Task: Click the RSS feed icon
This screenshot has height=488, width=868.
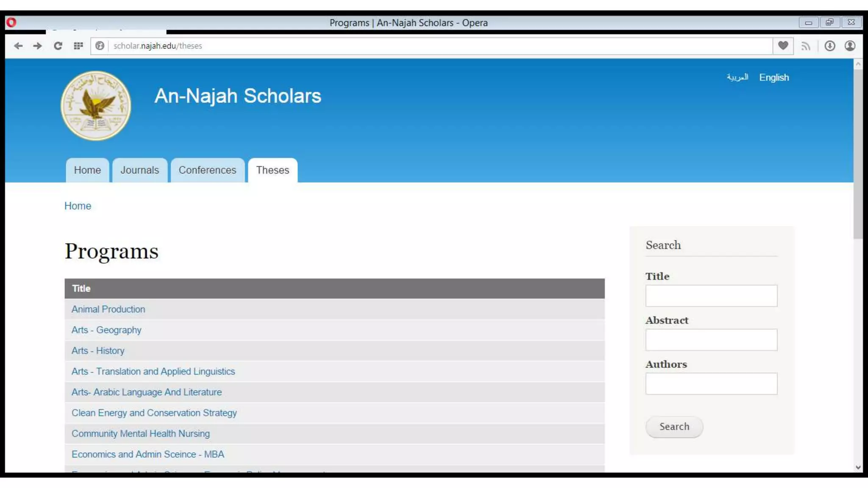Action: 806,46
